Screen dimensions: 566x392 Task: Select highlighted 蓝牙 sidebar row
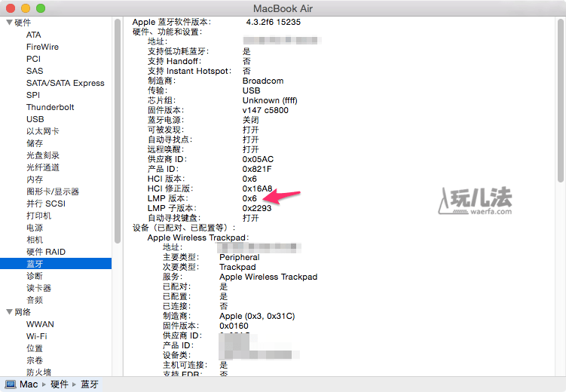(56, 264)
